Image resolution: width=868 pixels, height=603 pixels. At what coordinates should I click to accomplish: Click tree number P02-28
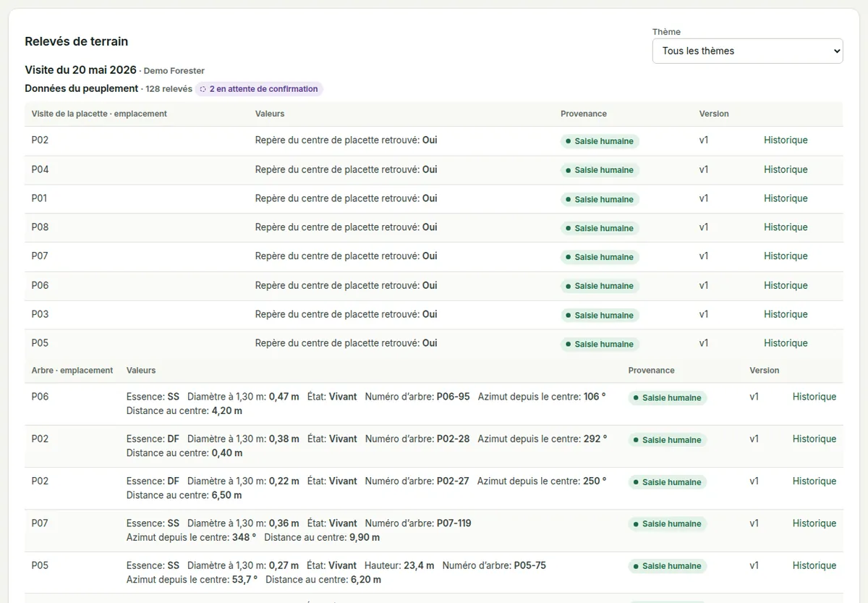tap(454, 439)
